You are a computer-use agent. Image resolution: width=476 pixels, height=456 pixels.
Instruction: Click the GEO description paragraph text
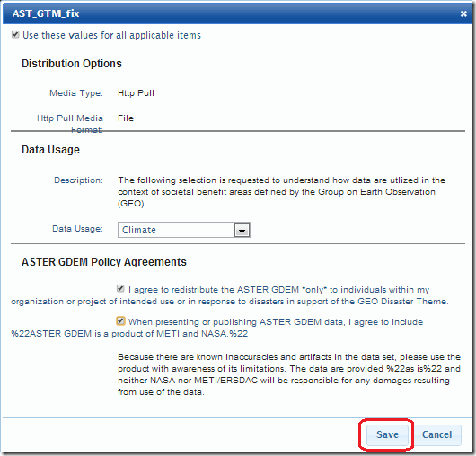[x=282, y=192]
